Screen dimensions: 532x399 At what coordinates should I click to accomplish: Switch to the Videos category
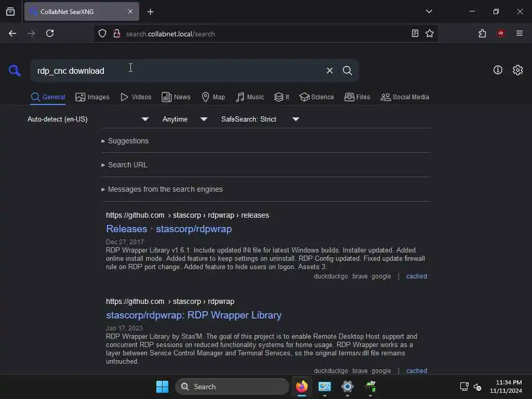coord(136,97)
